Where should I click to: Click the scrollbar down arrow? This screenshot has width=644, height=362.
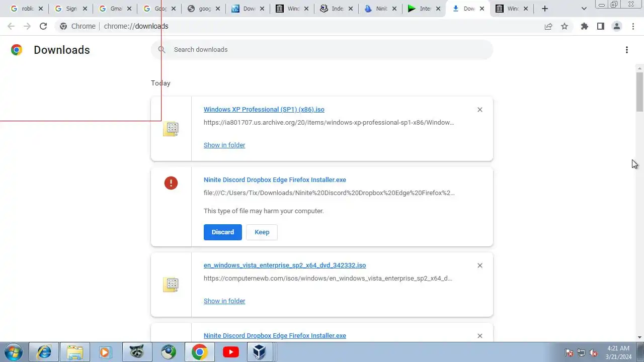pos(639,337)
